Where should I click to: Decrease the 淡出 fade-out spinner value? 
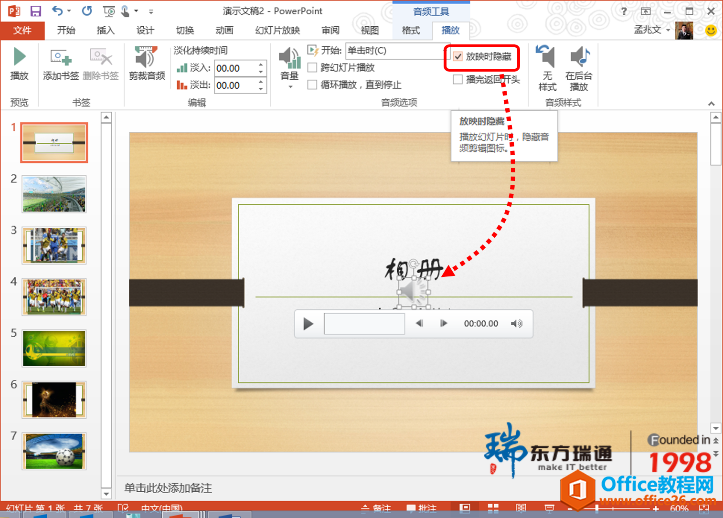coord(261,89)
